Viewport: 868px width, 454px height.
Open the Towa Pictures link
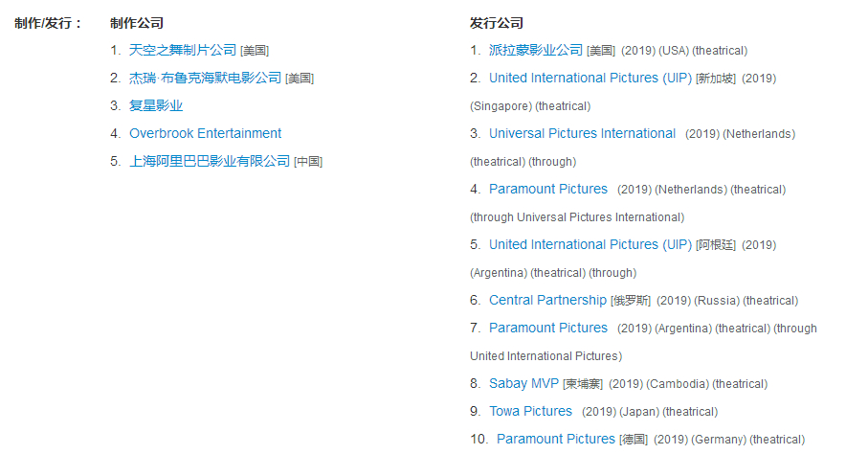click(530, 411)
